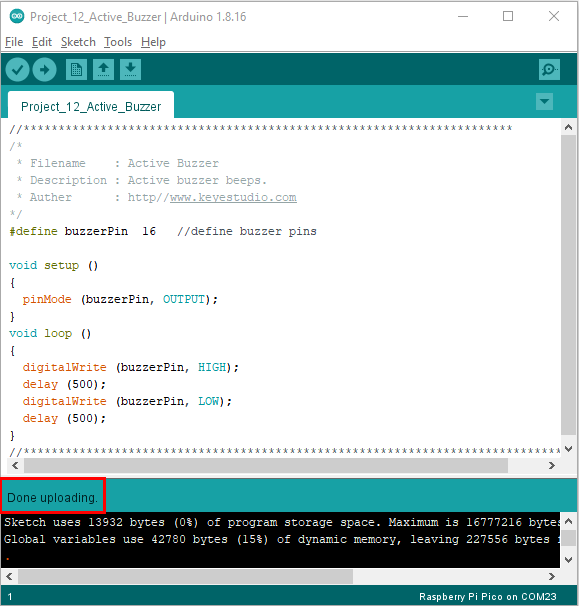
Task: Click the editor scroll right arrow
Action: pos(552,465)
